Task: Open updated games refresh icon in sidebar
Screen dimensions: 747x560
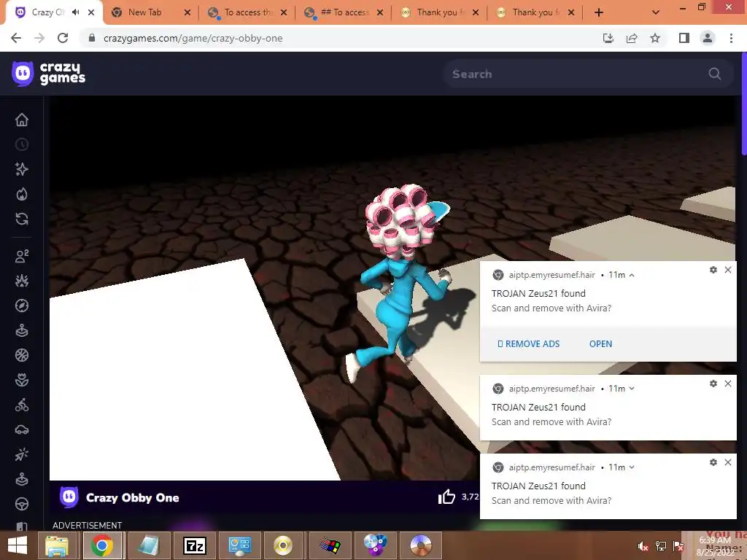Action: click(x=21, y=219)
